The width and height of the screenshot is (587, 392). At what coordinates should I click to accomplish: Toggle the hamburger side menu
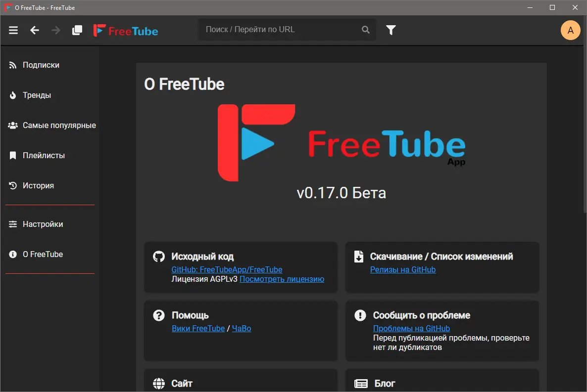point(13,30)
